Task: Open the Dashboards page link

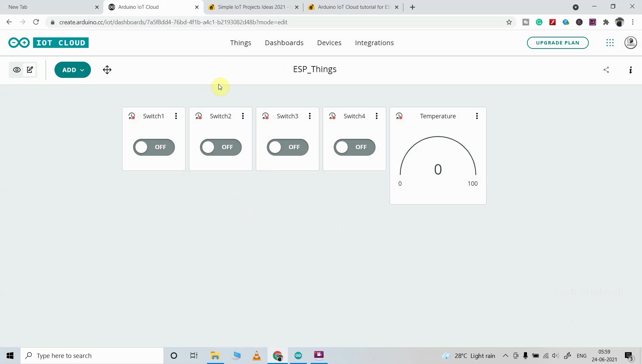Action: [x=284, y=43]
